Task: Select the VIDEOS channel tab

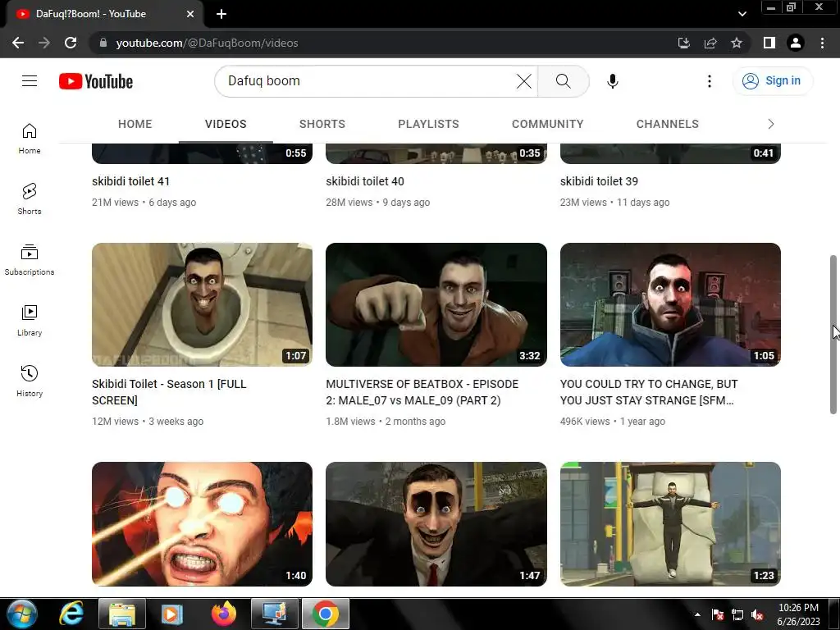Action: coord(226,124)
